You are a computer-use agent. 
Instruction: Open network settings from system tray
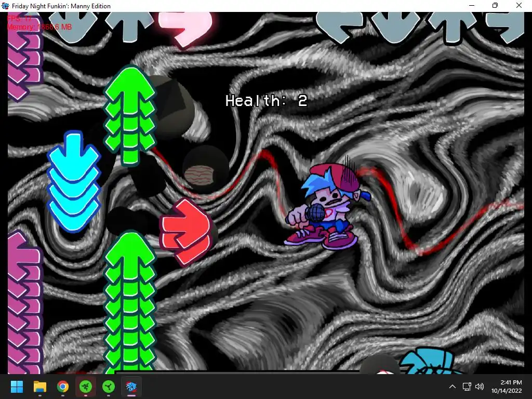467,387
